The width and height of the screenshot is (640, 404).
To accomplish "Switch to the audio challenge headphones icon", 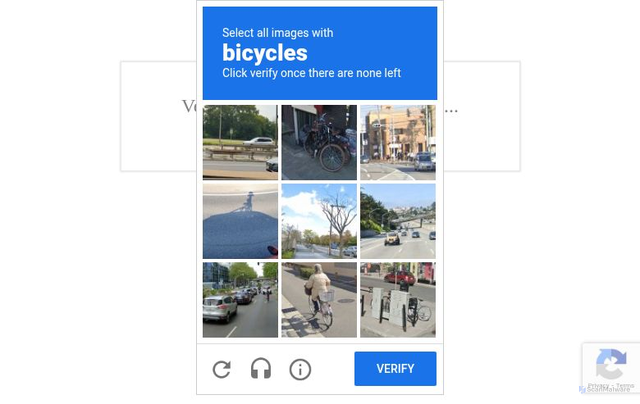I will [261, 369].
